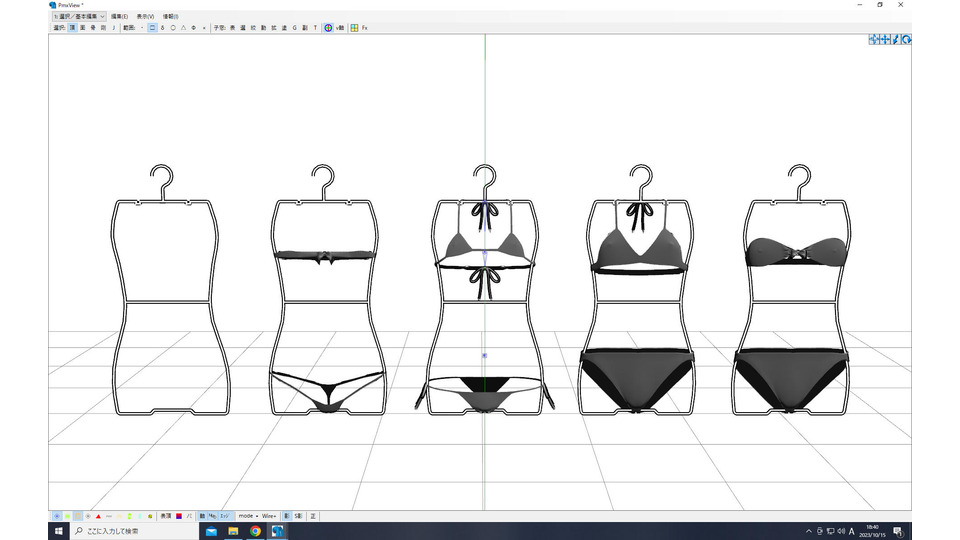Expand the mode dropdown in bottom toolbar
This screenshot has height=540, width=960.
(x=248, y=516)
